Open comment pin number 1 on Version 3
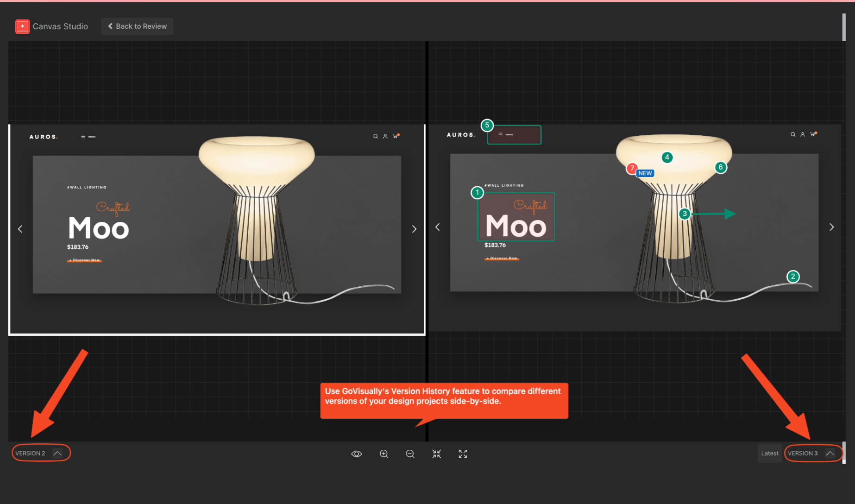Image resolution: width=855 pixels, height=504 pixels. tap(478, 192)
